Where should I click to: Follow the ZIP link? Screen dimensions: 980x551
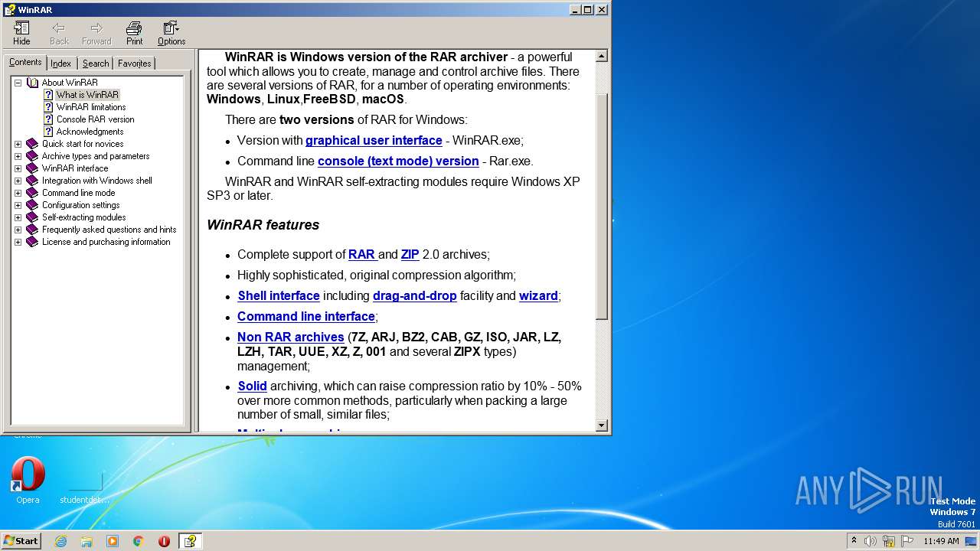410,255
